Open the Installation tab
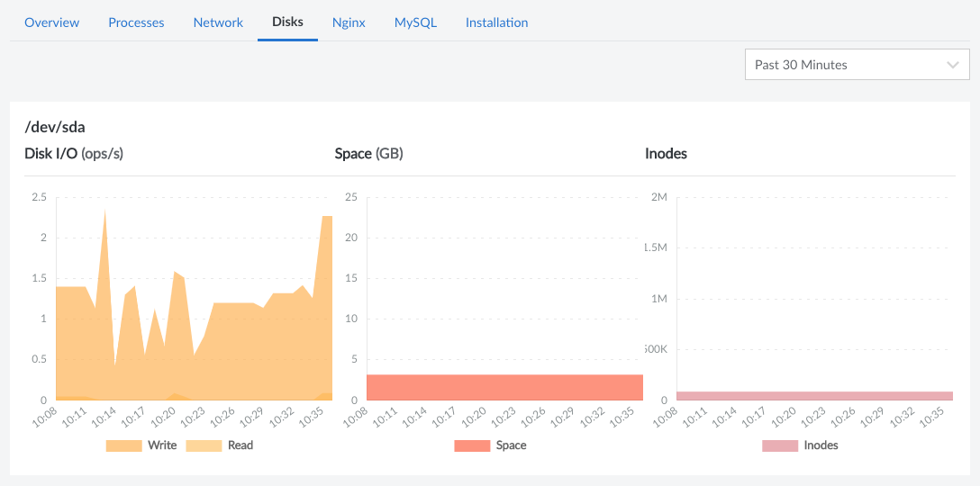 496,22
